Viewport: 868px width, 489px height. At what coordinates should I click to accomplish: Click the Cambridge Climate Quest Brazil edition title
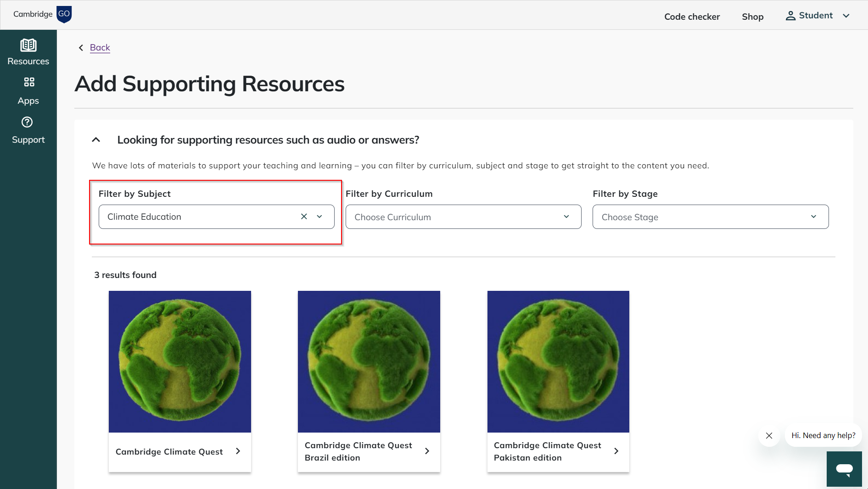(358, 451)
